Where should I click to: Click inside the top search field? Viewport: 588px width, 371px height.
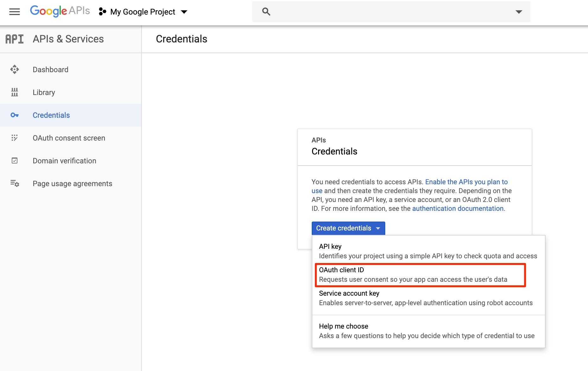coord(390,12)
